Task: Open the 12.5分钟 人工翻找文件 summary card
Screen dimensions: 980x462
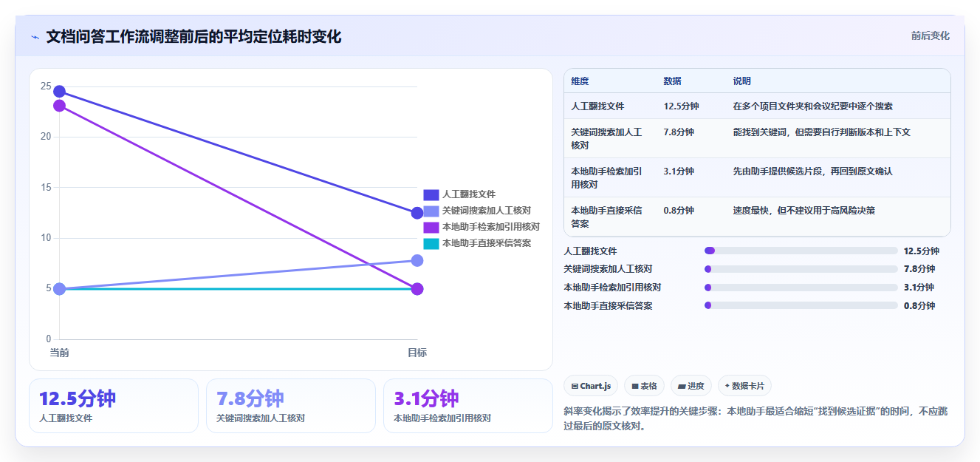Action: pyautogui.click(x=114, y=406)
